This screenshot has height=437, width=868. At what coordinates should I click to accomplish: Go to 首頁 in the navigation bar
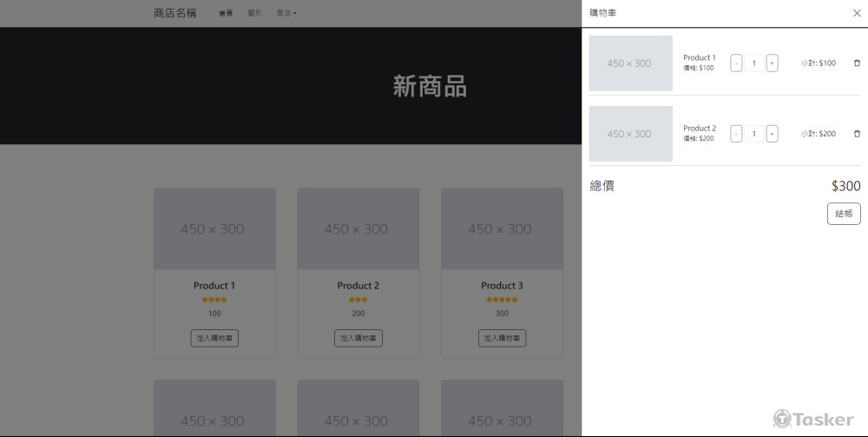tap(226, 13)
